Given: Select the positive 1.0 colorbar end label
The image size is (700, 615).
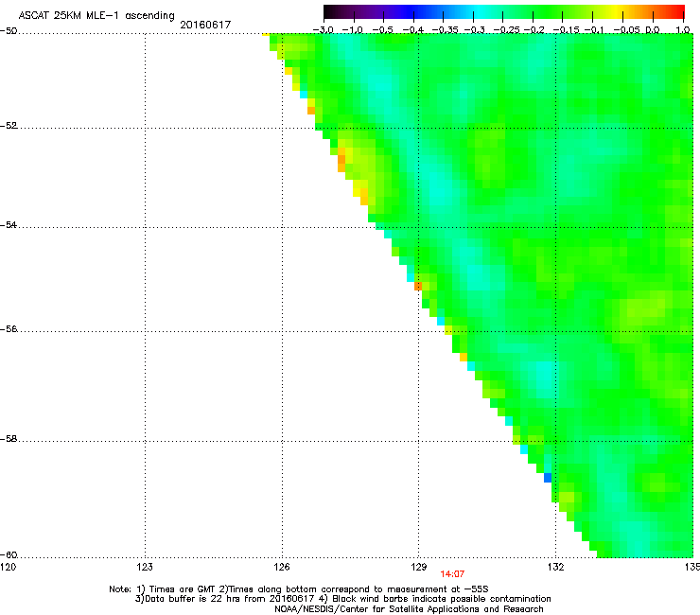Looking at the screenshot, I should pos(683,30).
